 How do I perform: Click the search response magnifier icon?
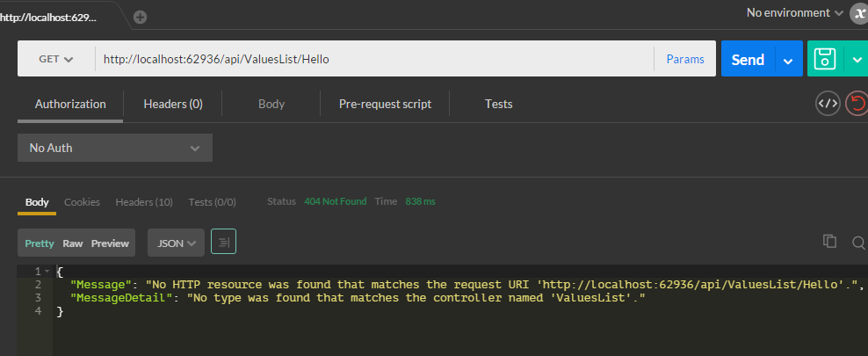[858, 242]
